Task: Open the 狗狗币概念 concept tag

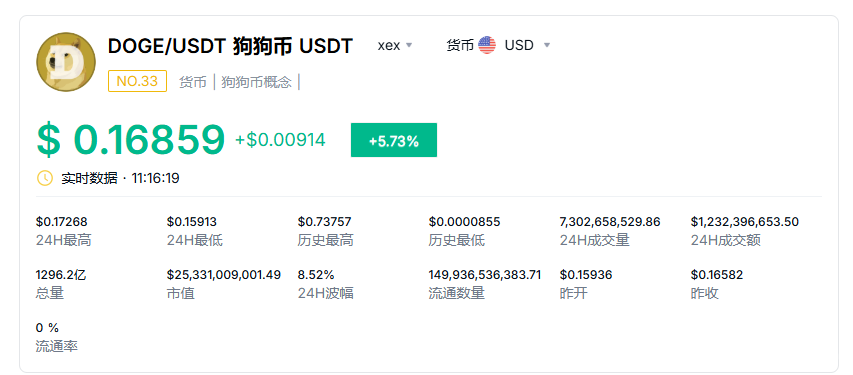Action: (256, 82)
